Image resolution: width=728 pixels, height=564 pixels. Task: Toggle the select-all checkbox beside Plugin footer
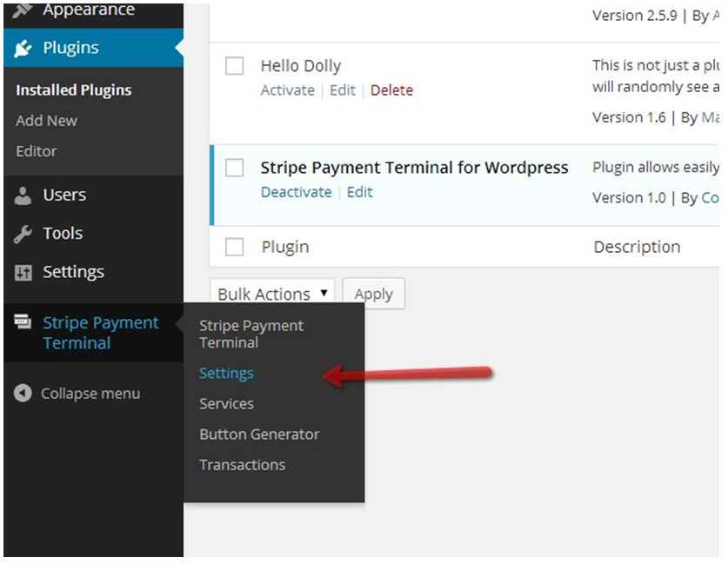coord(234,247)
